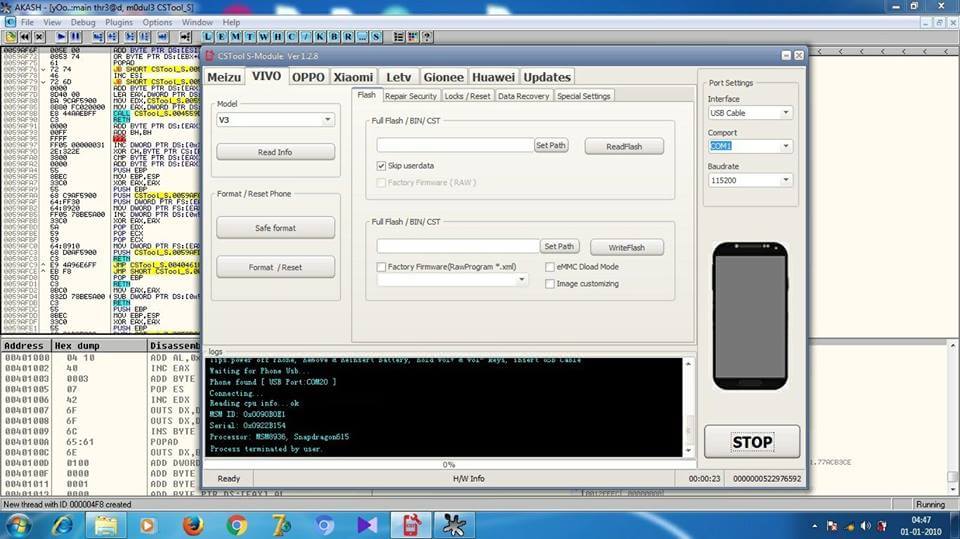960x539 pixels.
Task: Open the Log window with L icon
Action: (208, 37)
